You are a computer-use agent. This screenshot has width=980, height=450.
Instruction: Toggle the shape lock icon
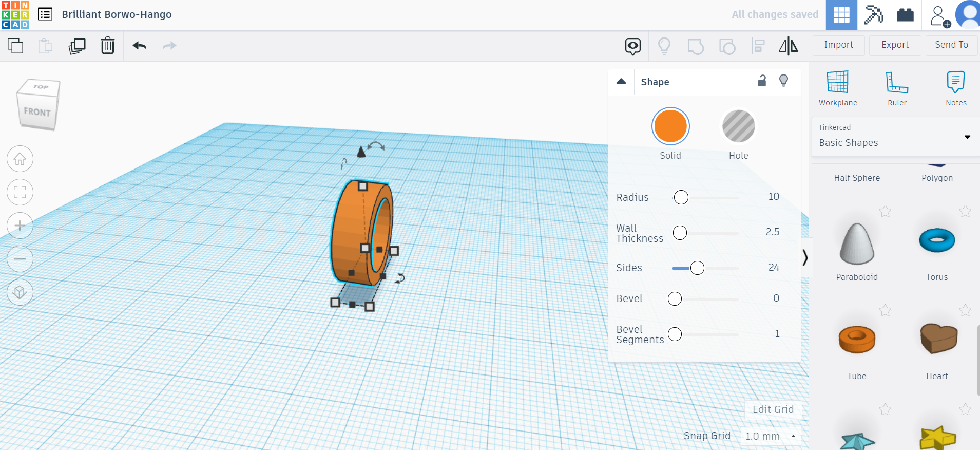762,81
